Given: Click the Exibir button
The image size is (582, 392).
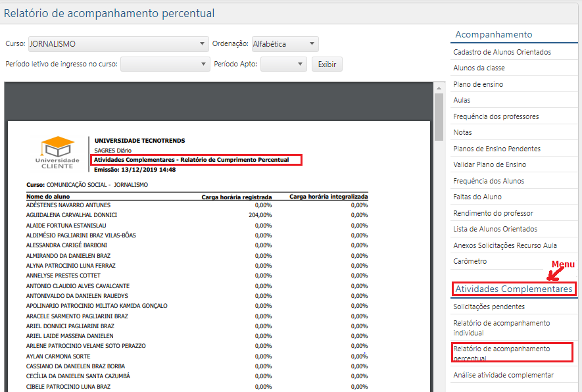Looking at the screenshot, I should 327,64.
